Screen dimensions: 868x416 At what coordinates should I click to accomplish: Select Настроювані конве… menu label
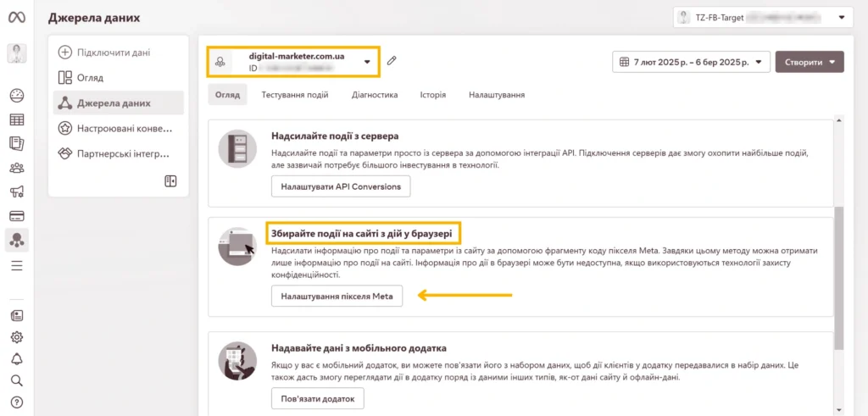tap(125, 128)
